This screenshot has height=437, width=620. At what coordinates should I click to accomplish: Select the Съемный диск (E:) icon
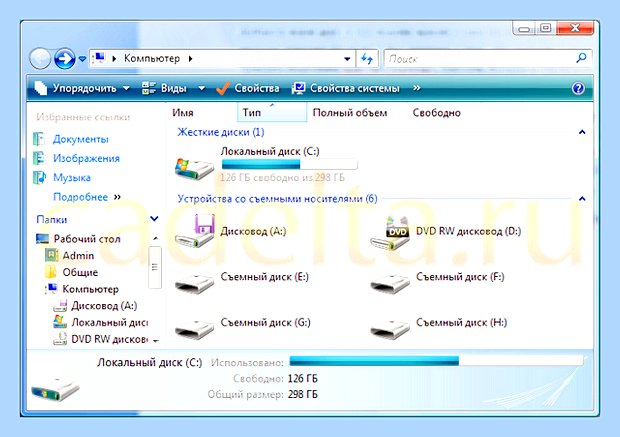pos(194,284)
